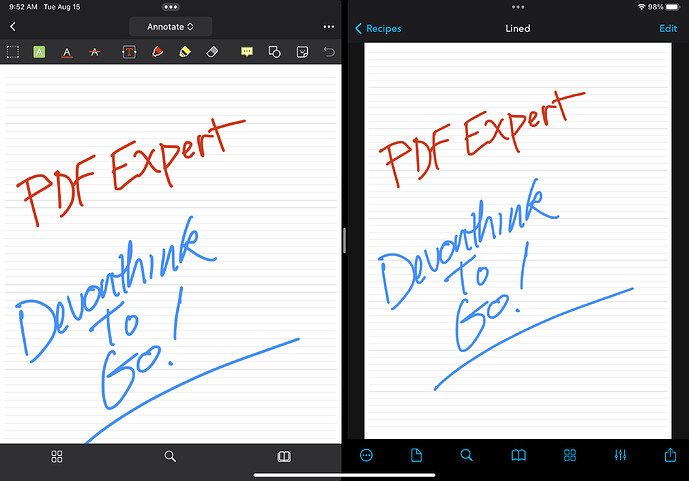689x481 pixels.
Task: Tap the 9:52 AM clock
Action: coord(23,7)
